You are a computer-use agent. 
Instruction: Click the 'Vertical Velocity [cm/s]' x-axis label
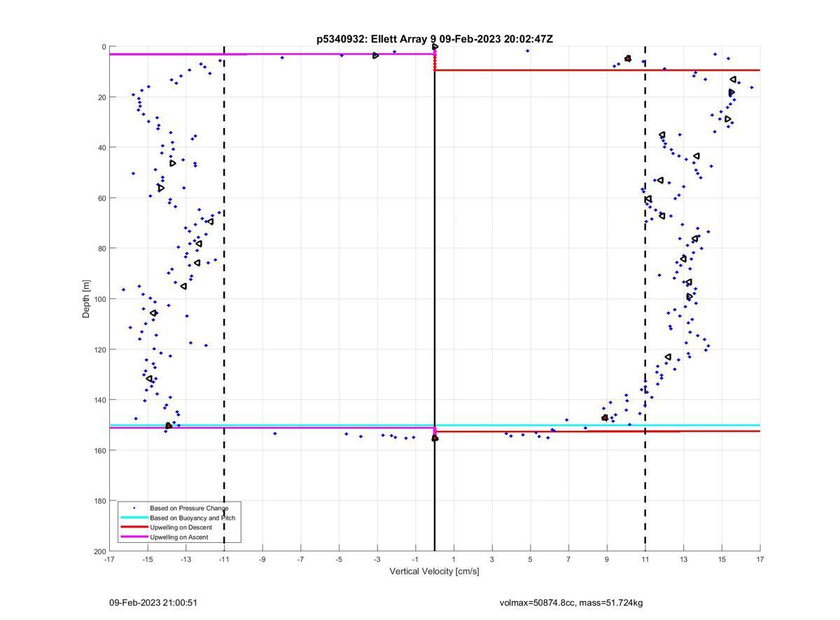point(435,571)
